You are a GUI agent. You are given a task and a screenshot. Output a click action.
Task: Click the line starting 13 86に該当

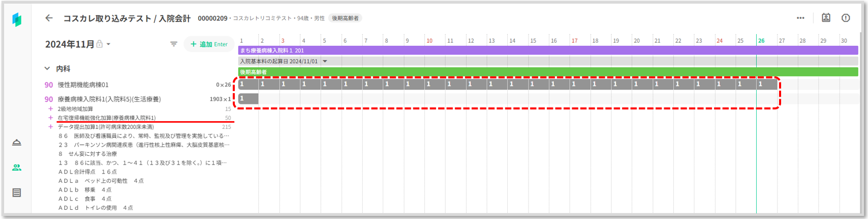pos(143,163)
